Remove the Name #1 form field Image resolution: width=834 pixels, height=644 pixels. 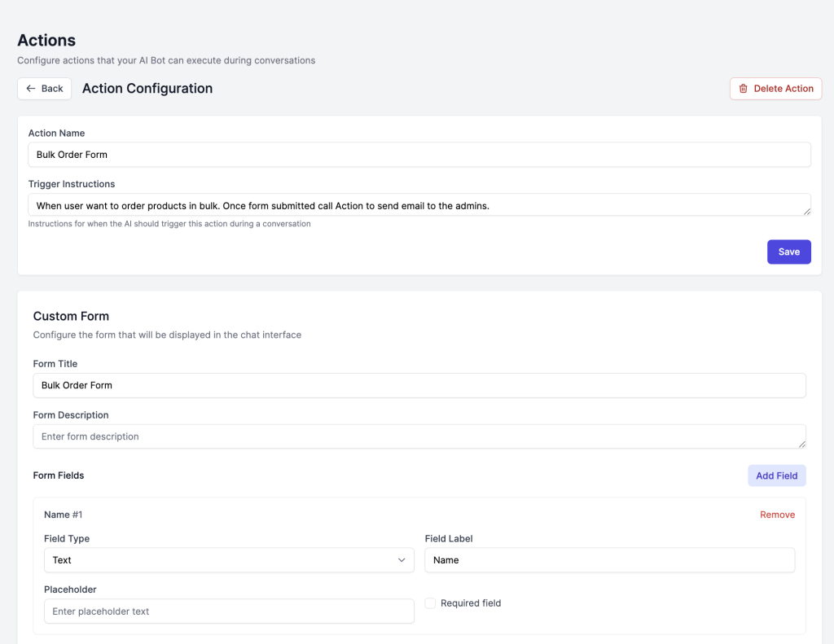pyautogui.click(x=777, y=515)
